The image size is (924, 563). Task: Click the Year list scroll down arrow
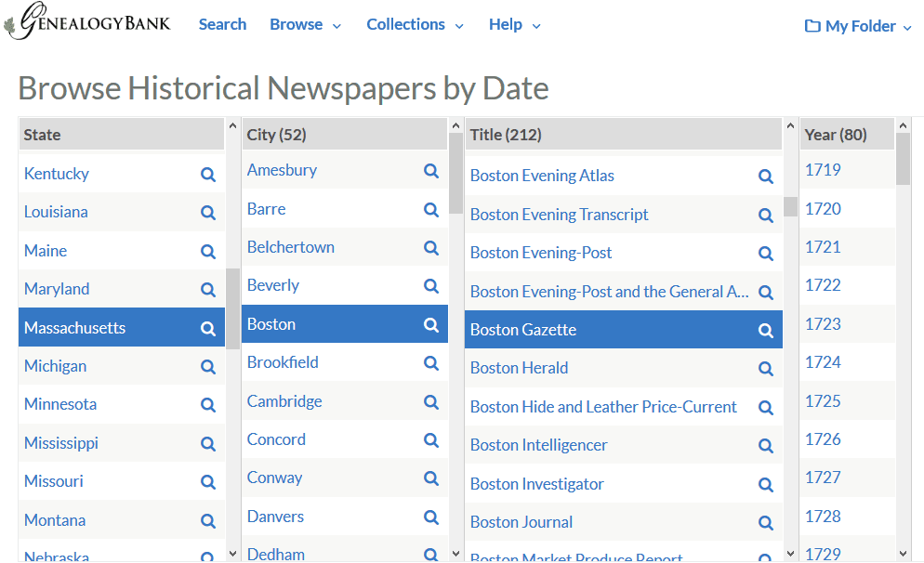[903, 554]
